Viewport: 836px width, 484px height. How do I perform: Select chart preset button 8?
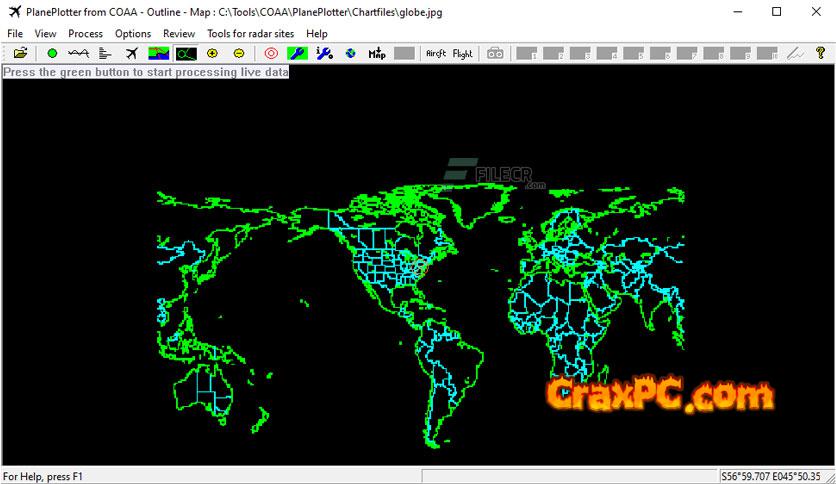pos(713,53)
